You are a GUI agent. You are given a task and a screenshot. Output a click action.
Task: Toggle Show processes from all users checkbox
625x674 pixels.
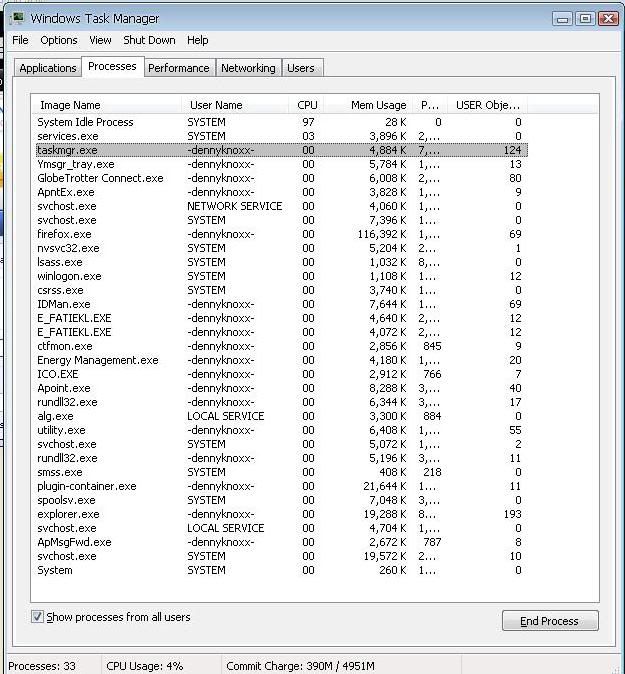pyautogui.click(x=37, y=616)
